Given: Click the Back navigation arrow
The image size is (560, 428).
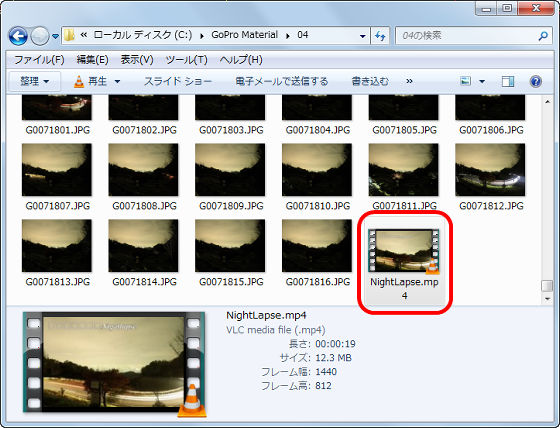Looking at the screenshot, I should point(18,36).
